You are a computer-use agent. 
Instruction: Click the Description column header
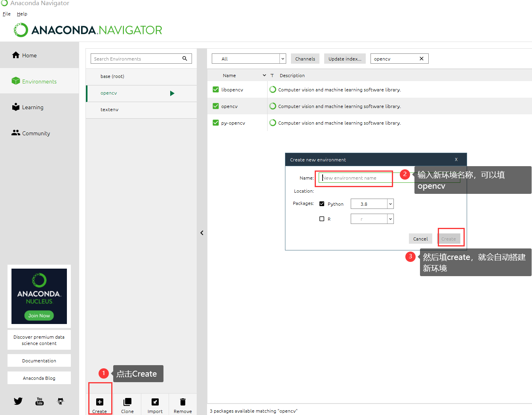point(292,75)
